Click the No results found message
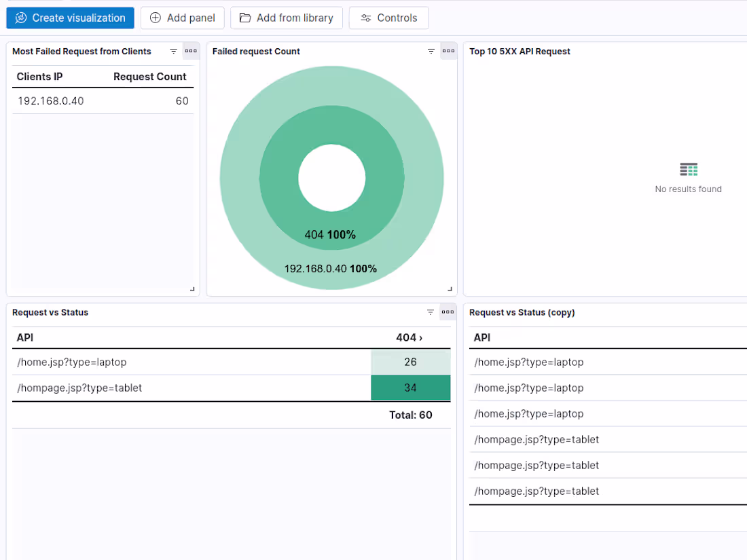747x560 pixels. tap(689, 189)
